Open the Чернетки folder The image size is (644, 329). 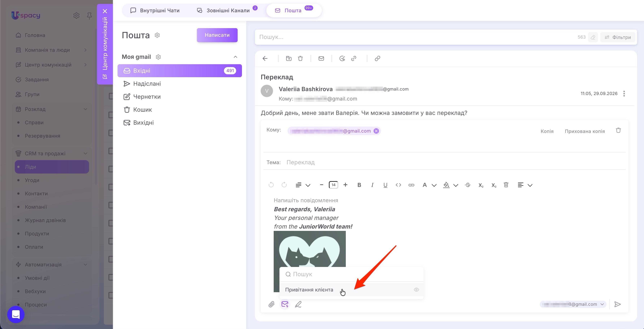pos(180,97)
